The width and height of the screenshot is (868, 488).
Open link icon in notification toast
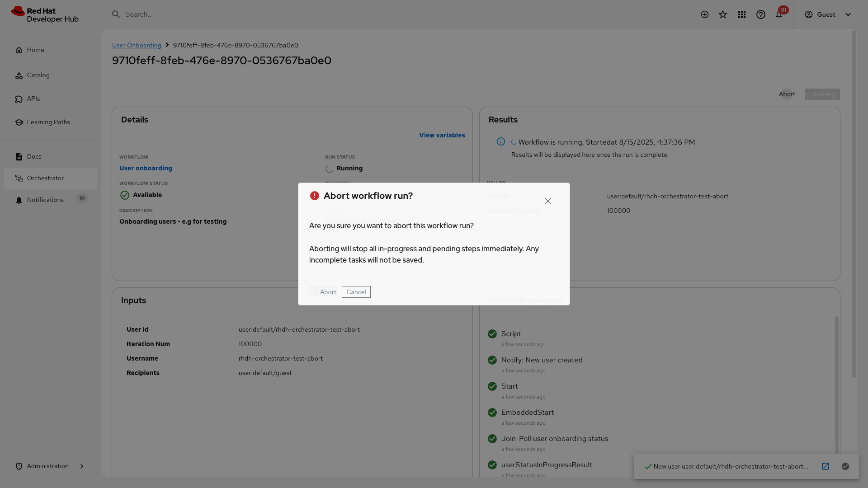[x=826, y=466]
